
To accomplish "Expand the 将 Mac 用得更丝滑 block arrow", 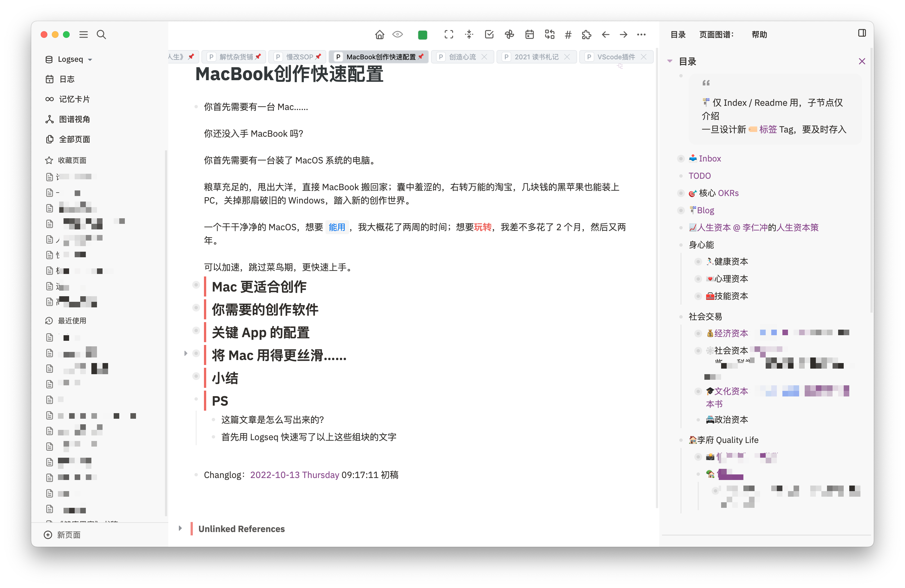I will coord(186,353).
